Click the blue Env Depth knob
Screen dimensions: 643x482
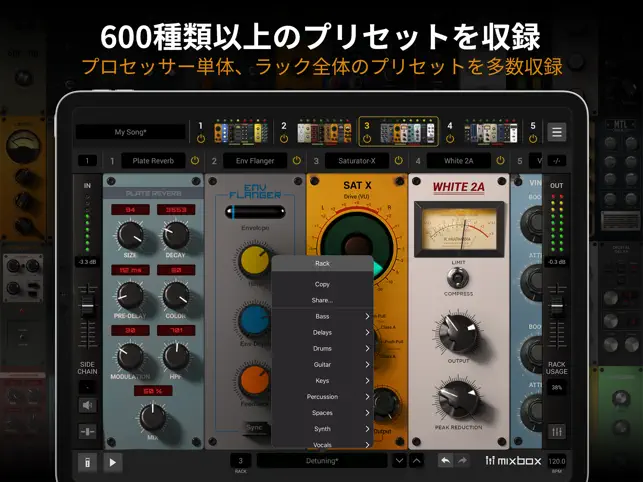click(x=255, y=322)
